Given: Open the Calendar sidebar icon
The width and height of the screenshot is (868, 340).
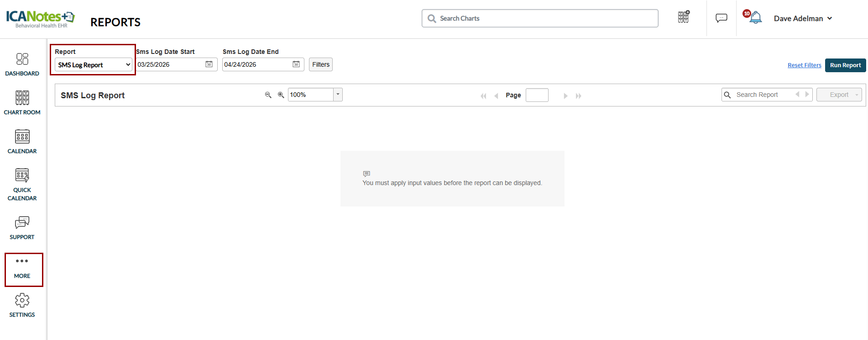Looking at the screenshot, I should coord(22,141).
